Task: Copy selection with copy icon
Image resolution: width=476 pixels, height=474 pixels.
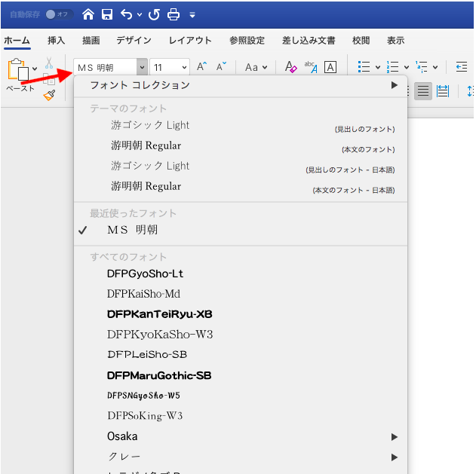Action: [49, 79]
